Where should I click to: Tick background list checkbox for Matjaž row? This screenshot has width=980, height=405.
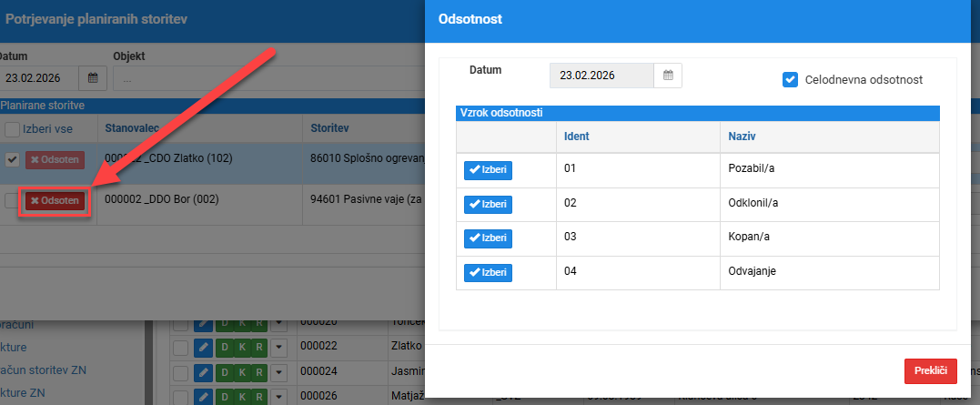[181, 396]
